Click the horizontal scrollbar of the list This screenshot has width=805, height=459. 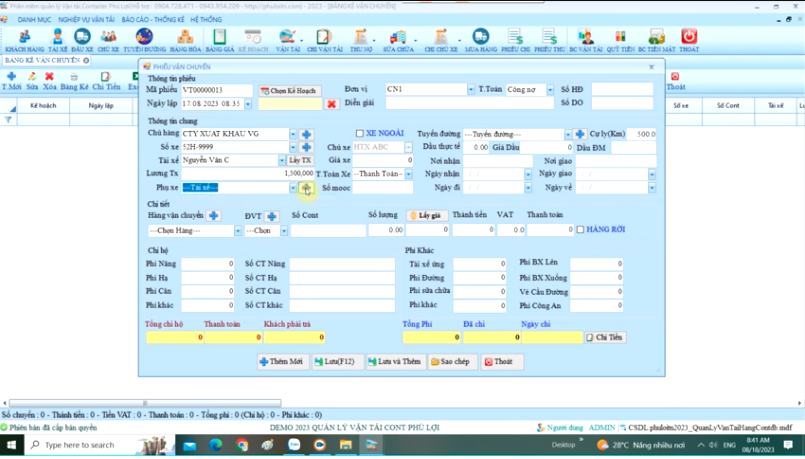tap(145, 403)
